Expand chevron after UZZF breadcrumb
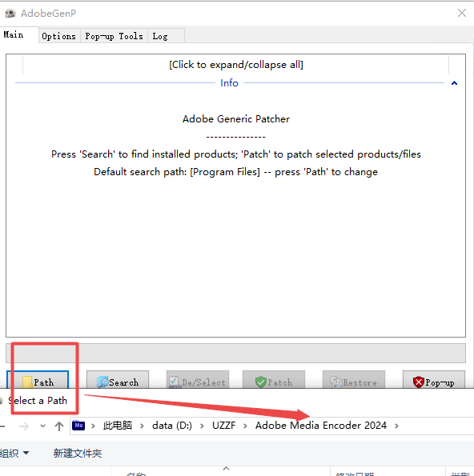 click(x=245, y=426)
